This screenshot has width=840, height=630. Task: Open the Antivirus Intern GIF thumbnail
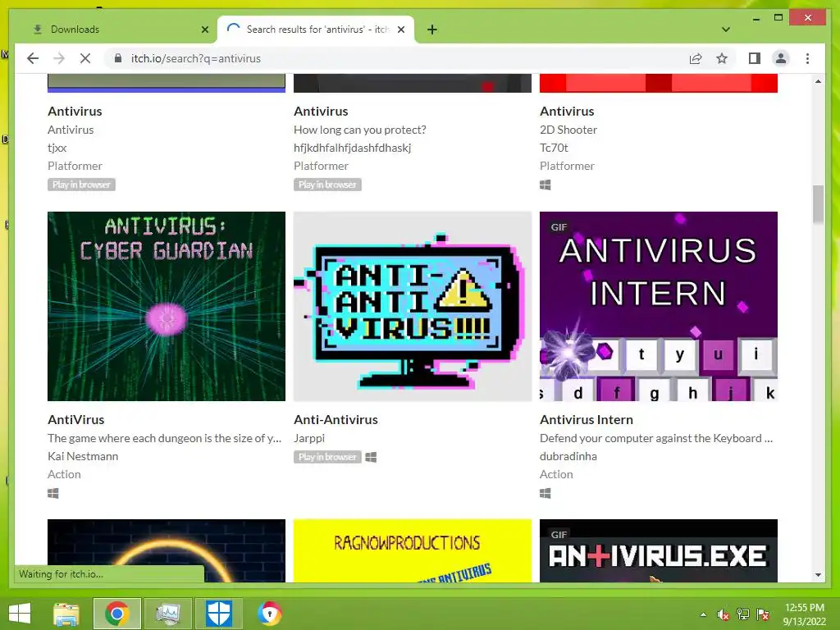(x=659, y=306)
